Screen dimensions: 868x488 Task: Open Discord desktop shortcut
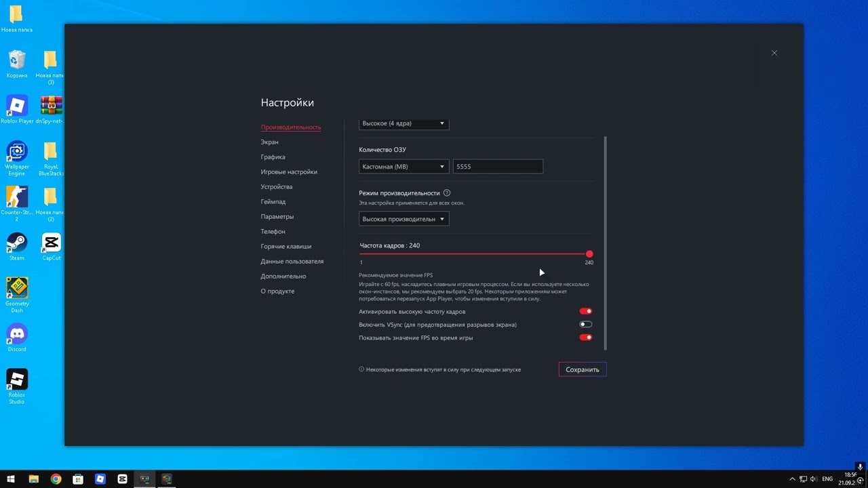[x=17, y=338]
